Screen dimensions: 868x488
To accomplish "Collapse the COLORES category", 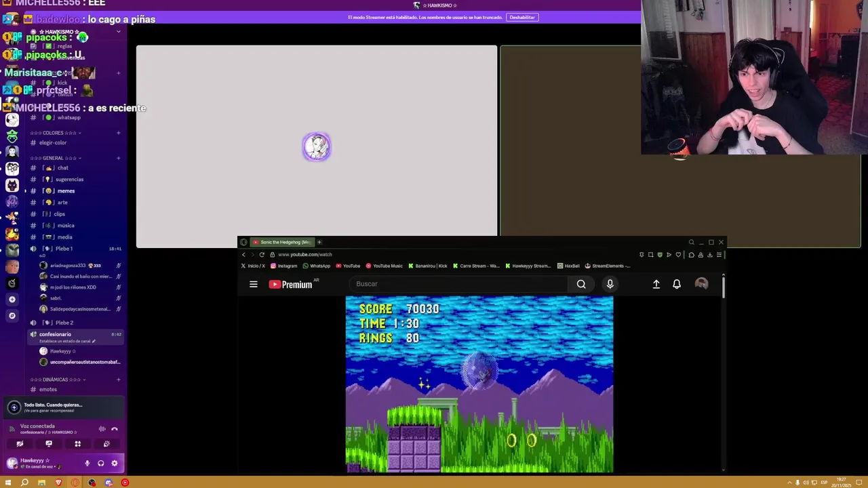I will coord(56,133).
